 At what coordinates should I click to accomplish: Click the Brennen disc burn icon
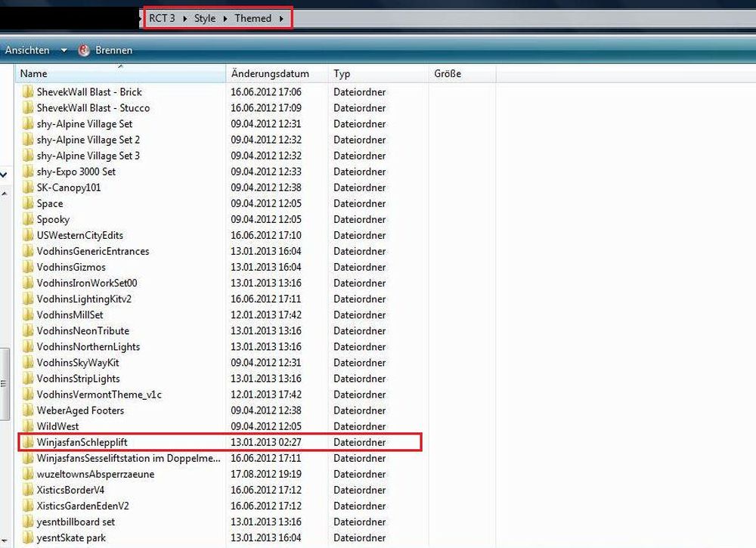tap(84, 51)
